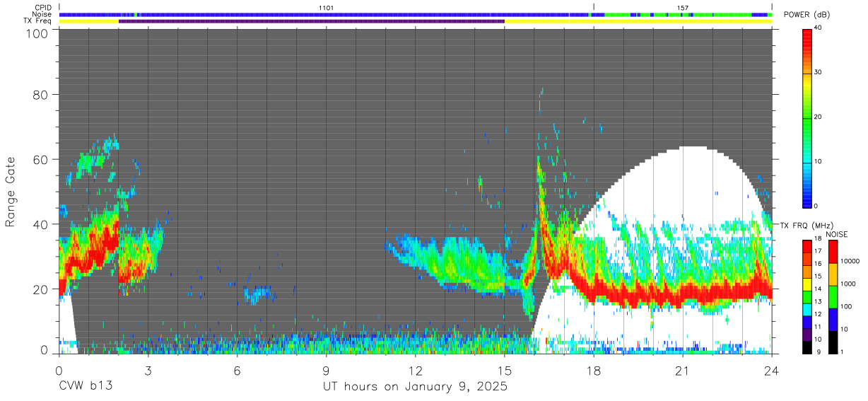Select the CPID value 1101

pos(326,7)
